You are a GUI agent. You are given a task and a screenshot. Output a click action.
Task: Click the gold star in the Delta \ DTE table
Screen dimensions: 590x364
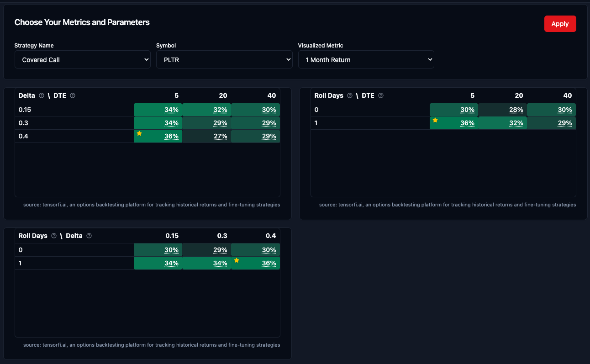point(139,133)
